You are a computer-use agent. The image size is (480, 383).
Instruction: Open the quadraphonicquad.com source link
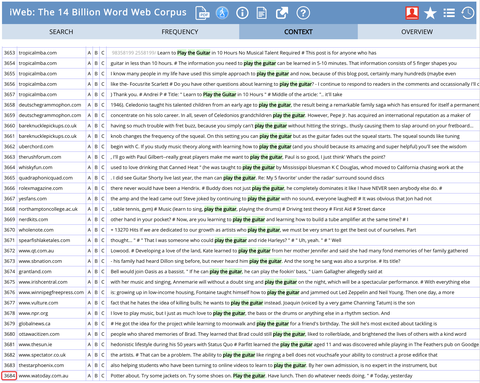coord(46,178)
